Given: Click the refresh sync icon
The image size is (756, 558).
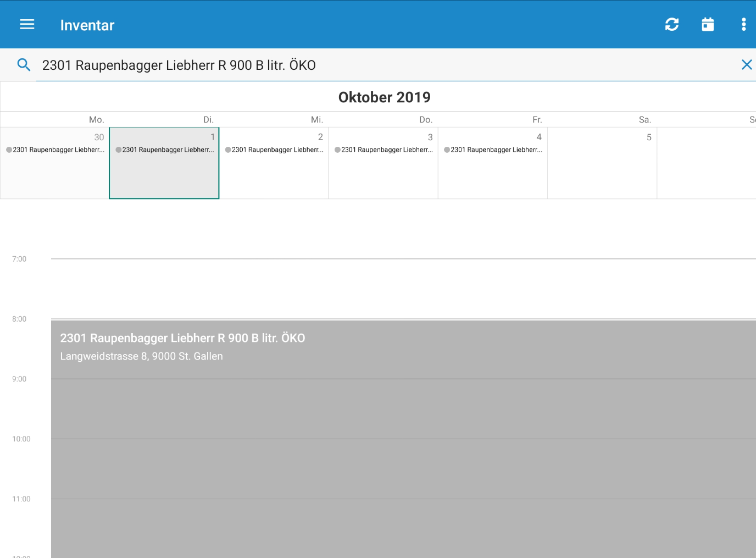Looking at the screenshot, I should pos(671,25).
